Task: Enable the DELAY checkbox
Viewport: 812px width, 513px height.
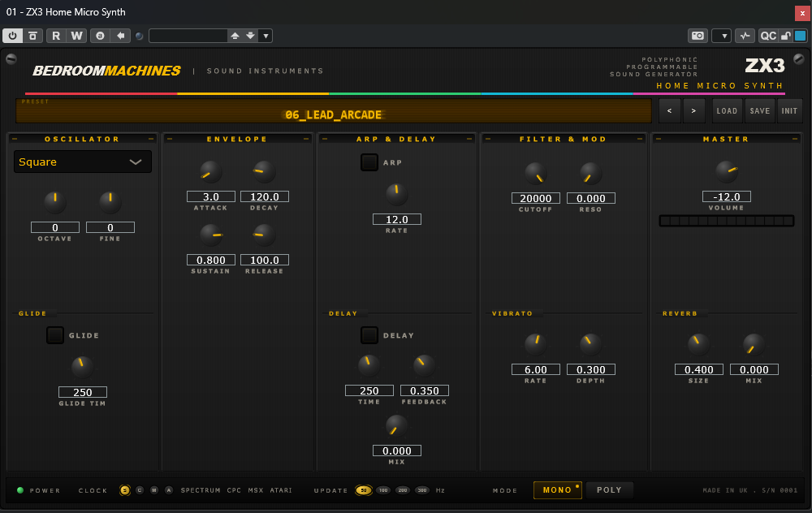Action: (369, 335)
